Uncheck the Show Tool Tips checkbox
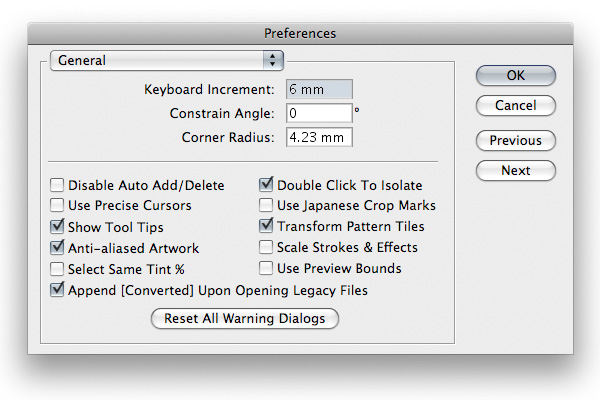This screenshot has height=400, width=600. point(57,227)
